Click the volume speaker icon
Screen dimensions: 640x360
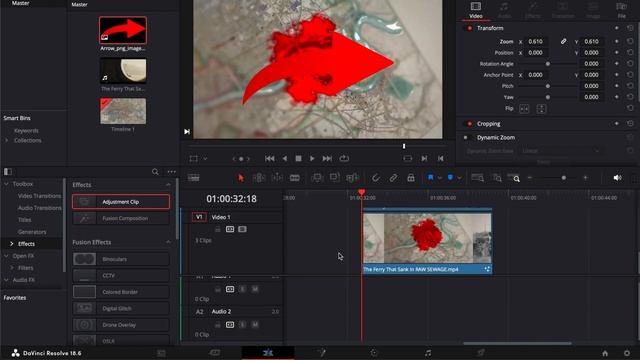pos(617,178)
